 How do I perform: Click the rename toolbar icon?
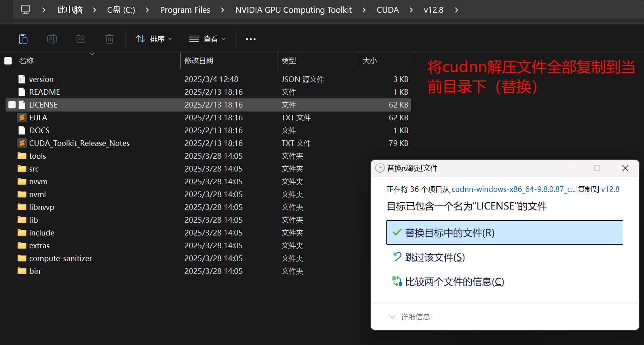(x=52, y=39)
